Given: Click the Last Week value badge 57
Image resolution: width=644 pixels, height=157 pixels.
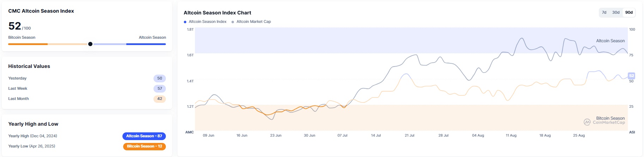Looking at the screenshot, I should coord(160,89).
